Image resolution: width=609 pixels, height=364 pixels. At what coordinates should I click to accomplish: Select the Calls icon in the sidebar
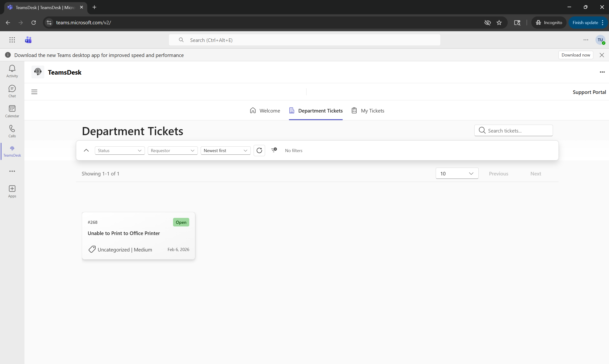tap(12, 131)
